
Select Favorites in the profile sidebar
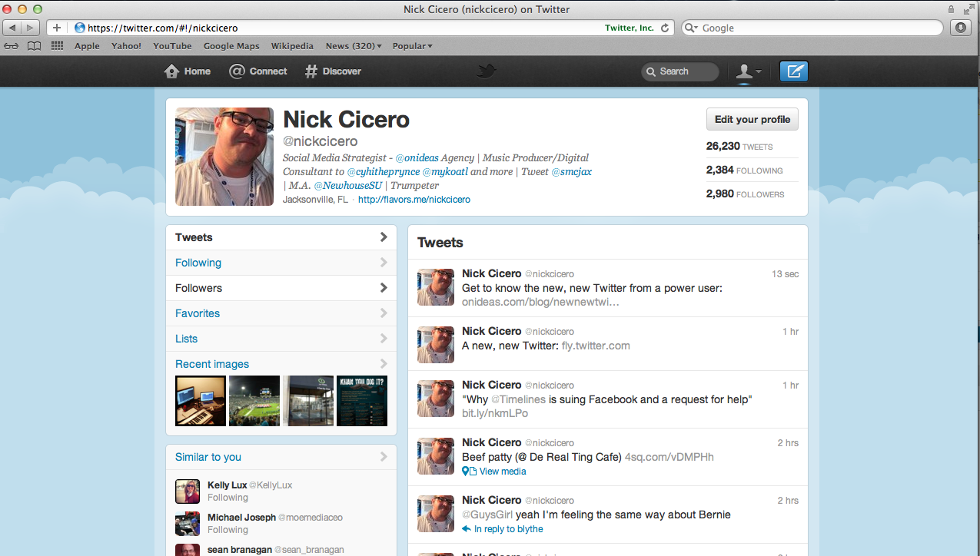pyautogui.click(x=281, y=313)
